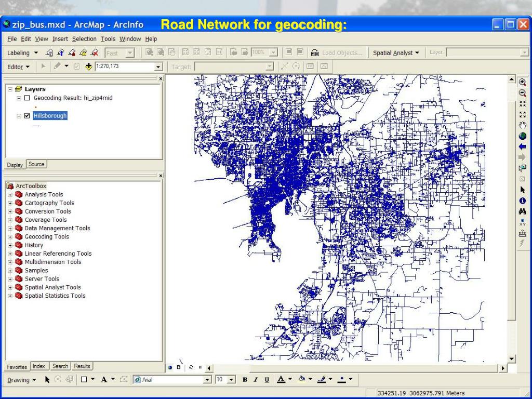Switch to Data View icon below map

[170, 367]
